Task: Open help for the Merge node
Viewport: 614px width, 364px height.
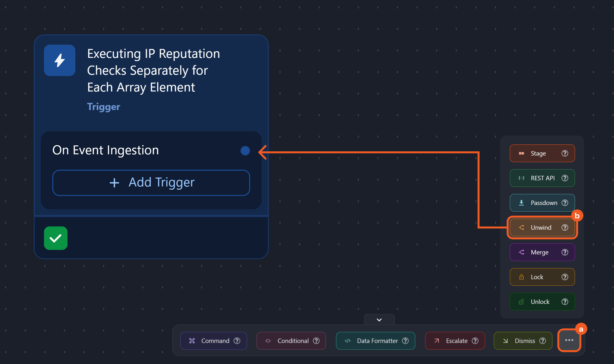Action: [x=565, y=252]
